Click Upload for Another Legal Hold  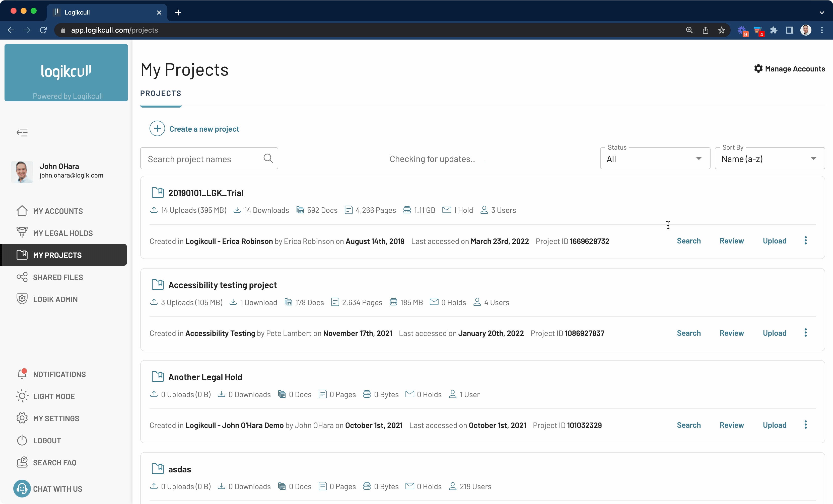point(775,425)
